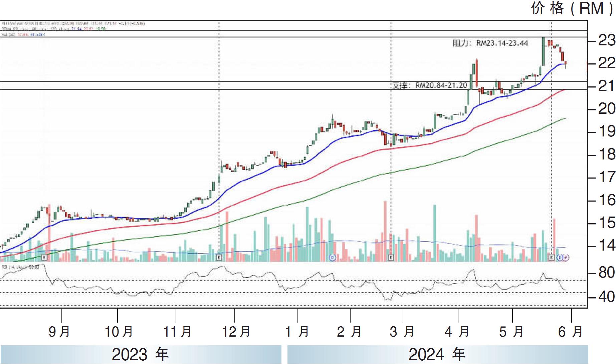Click the 1月 month label
This screenshot has width=616, height=364.
tap(297, 332)
